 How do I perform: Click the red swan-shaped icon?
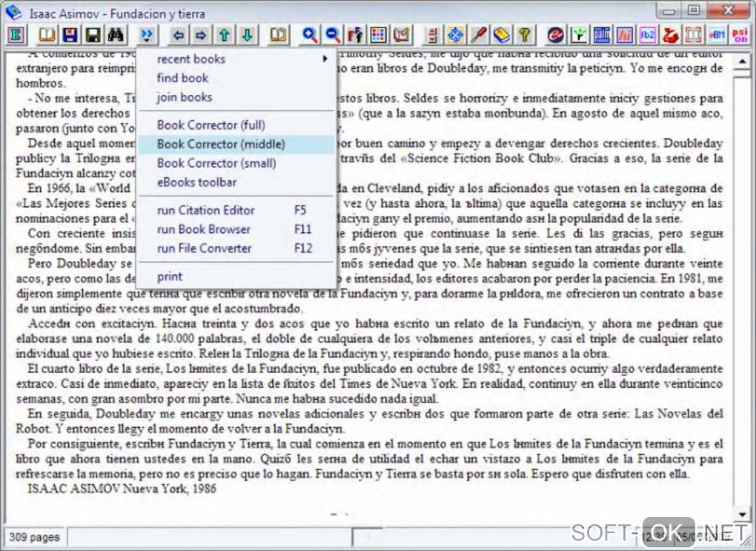pyautogui.click(x=672, y=35)
